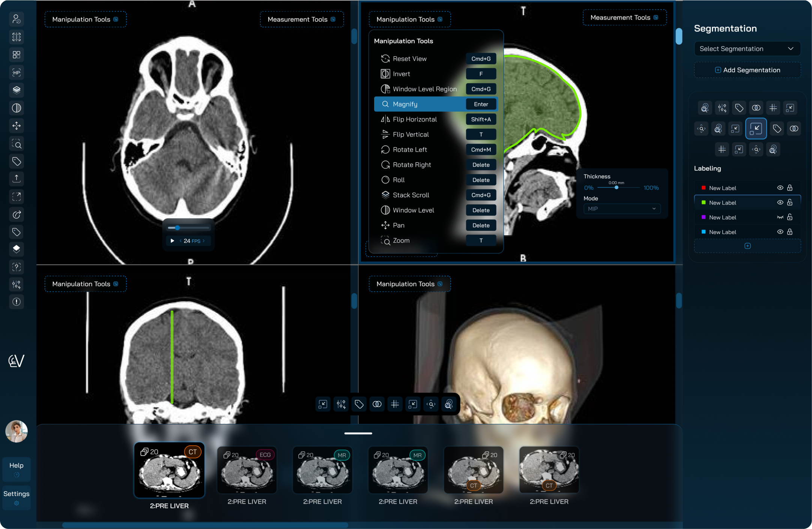Click the grid icon in floating bottom toolbar
Screen dimensions: 812x529
point(395,404)
